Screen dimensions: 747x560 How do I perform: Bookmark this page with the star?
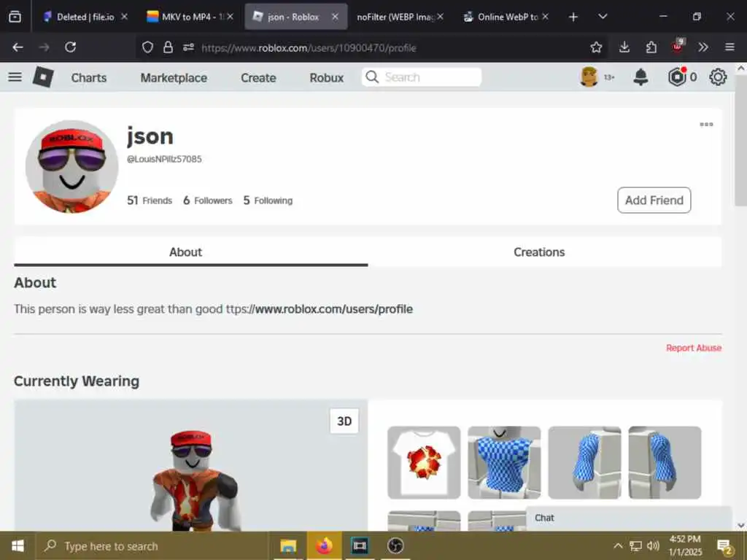coord(596,47)
